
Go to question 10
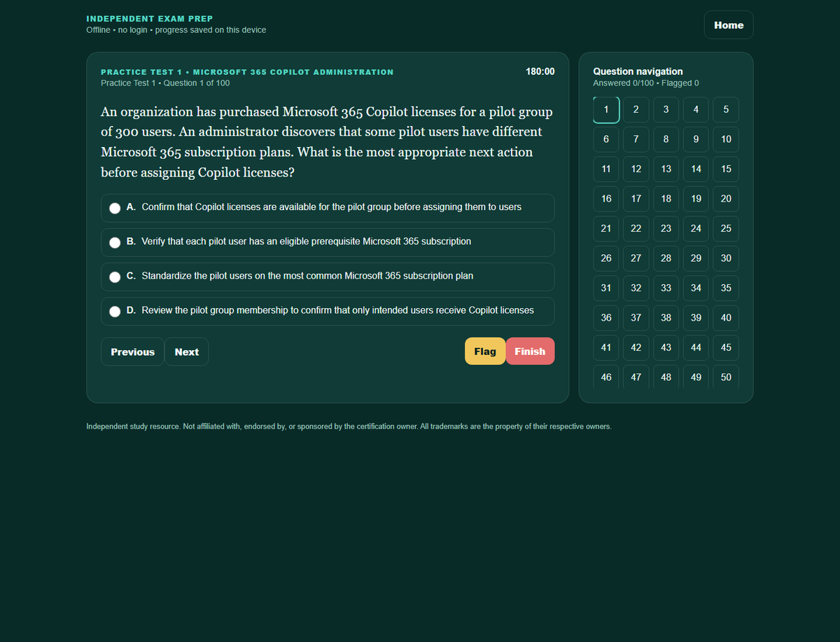click(726, 139)
